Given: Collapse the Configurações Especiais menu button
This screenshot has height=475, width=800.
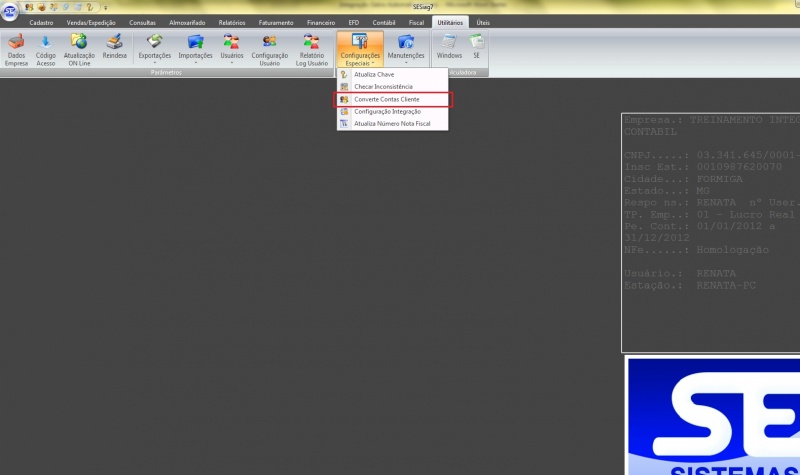Looking at the screenshot, I should point(360,48).
